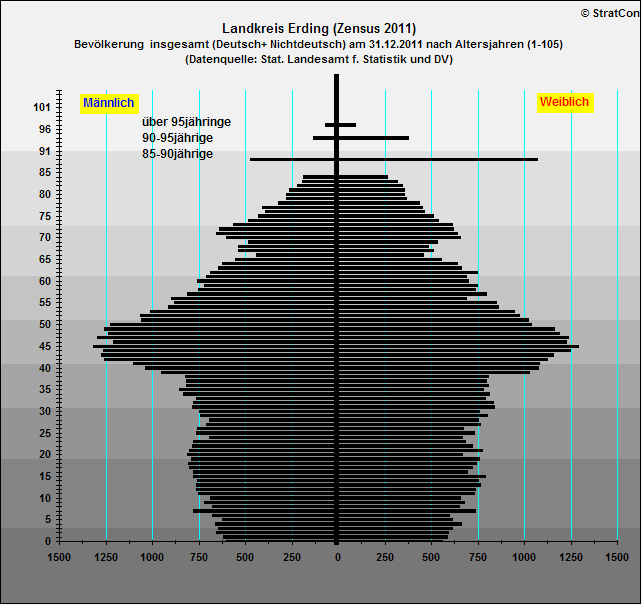This screenshot has height=605, width=642.
Task: Click age axis label '70'
Action: coord(45,237)
